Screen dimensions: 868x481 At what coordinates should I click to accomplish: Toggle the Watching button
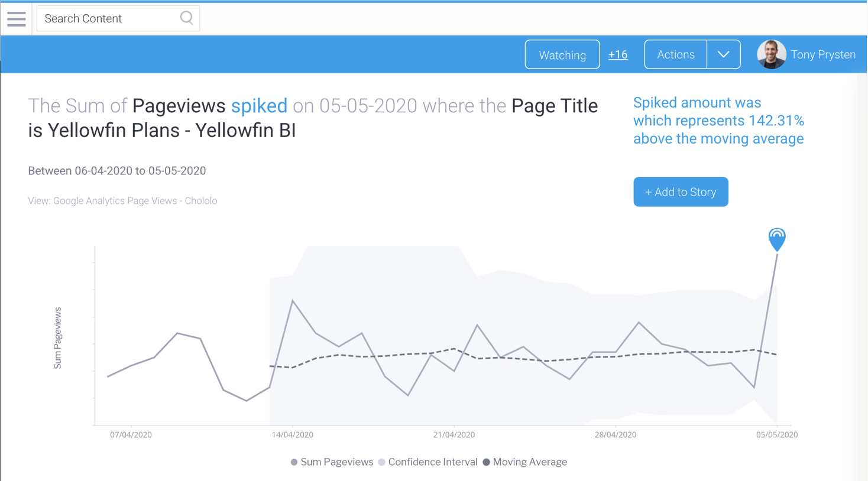tap(562, 55)
